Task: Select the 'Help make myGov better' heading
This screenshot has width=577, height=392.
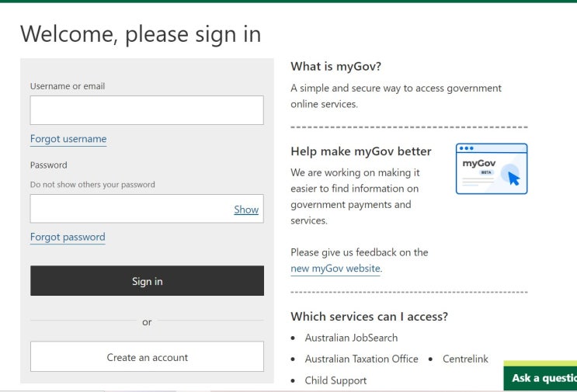Action: point(361,151)
